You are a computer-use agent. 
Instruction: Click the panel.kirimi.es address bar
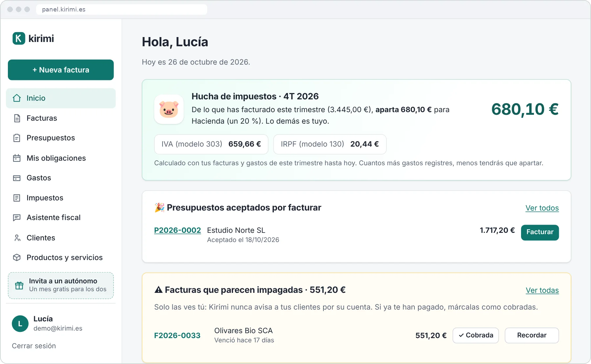click(x=121, y=9)
